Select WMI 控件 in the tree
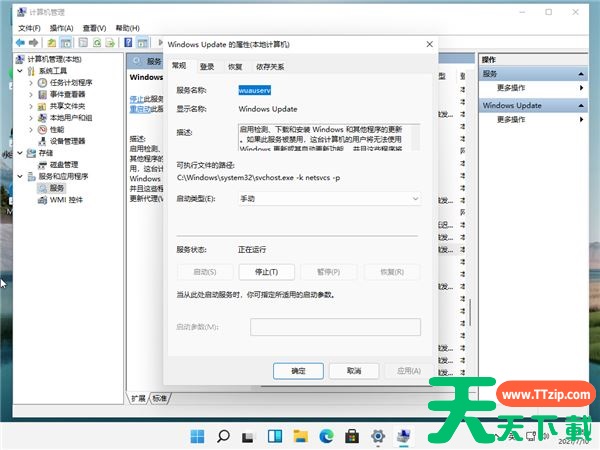Image resolution: width=600 pixels, height=450 pixels. pos(66,200)
